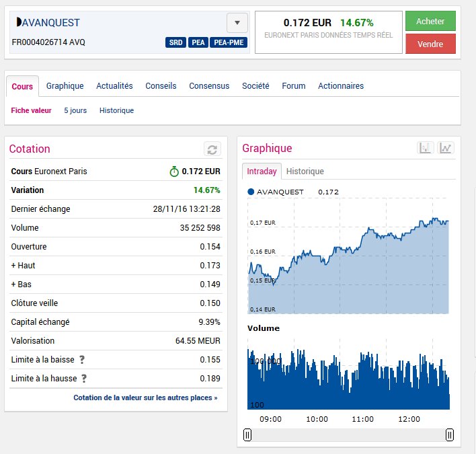
Task: Click the Clôture veille value 0.150
Action: pos(210,303)
